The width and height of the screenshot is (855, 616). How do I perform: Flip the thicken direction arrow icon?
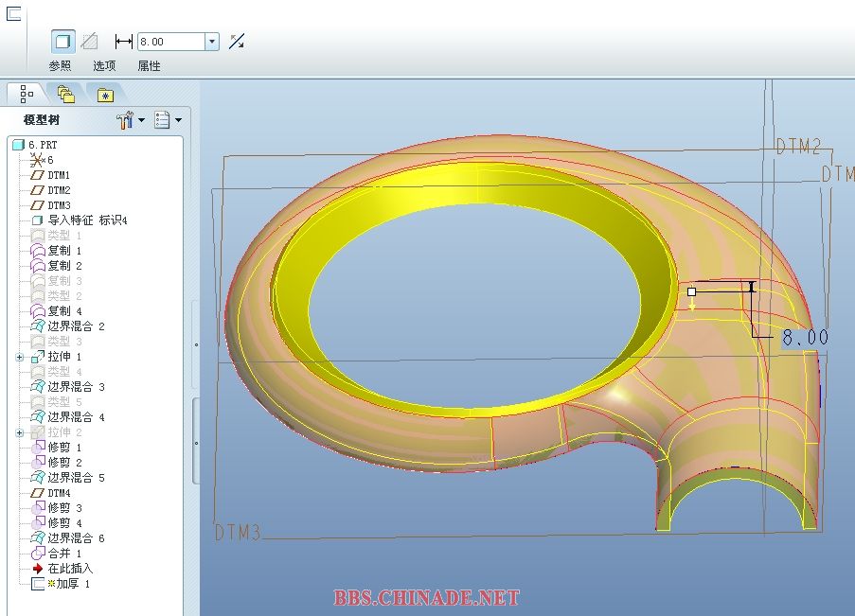tap(237, 42)
